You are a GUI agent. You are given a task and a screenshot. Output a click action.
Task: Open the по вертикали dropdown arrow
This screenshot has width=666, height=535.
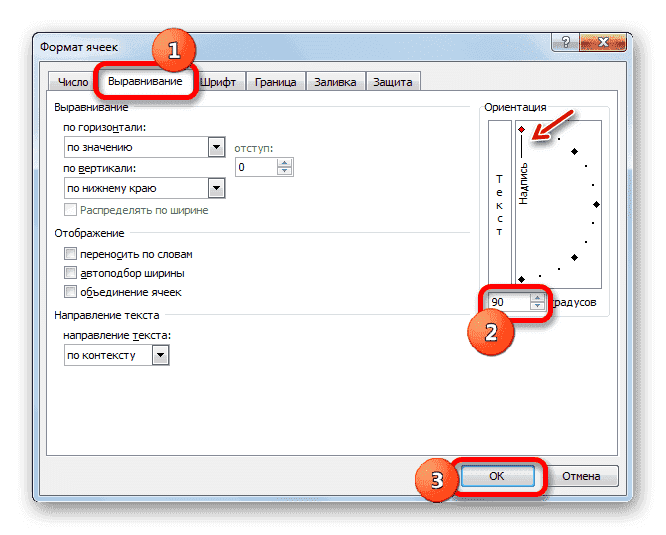[x=217, y=188]
